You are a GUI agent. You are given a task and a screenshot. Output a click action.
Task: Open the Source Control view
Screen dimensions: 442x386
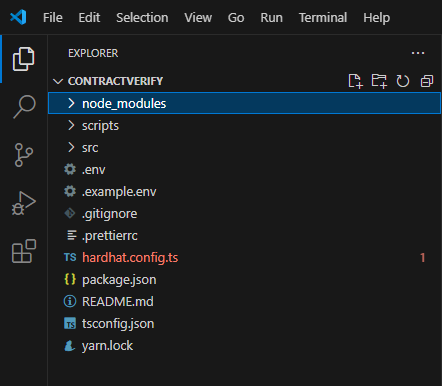tap(23, 155)
